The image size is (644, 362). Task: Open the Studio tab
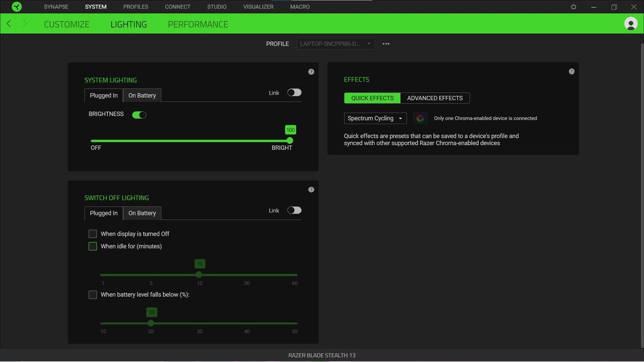[217, 7]
